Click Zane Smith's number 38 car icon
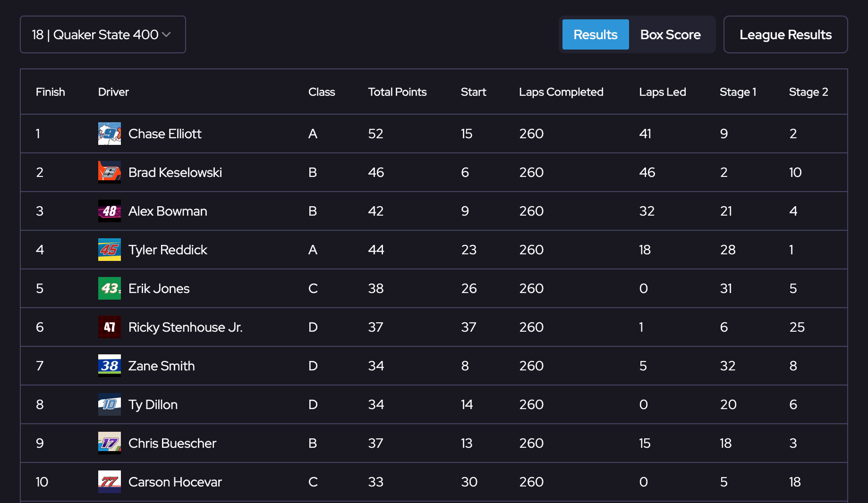868x503 pixels. [x=110, y=366]
